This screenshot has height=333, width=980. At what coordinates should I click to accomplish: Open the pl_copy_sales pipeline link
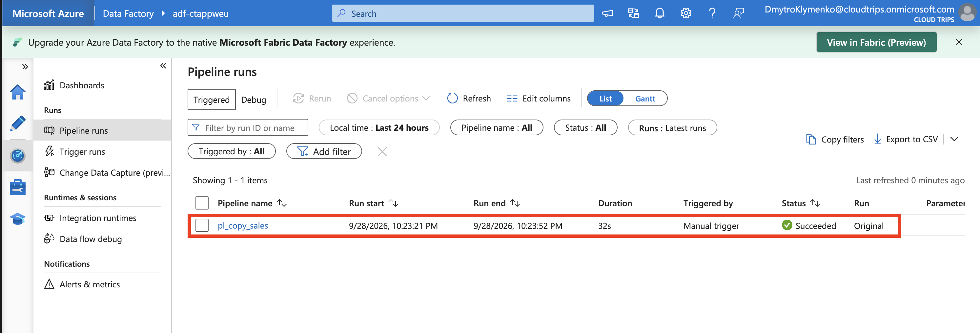coord(243,226)
